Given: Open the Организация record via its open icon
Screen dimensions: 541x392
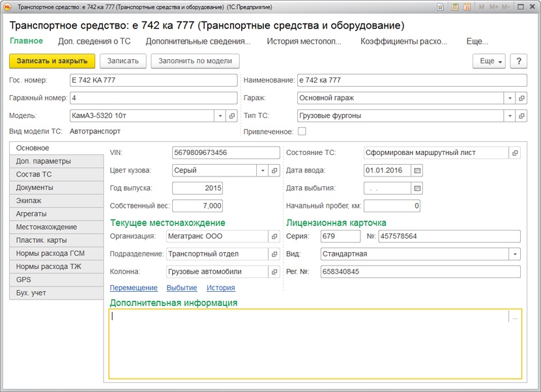Looking at the screenshot, I should [x=274, y=236].
